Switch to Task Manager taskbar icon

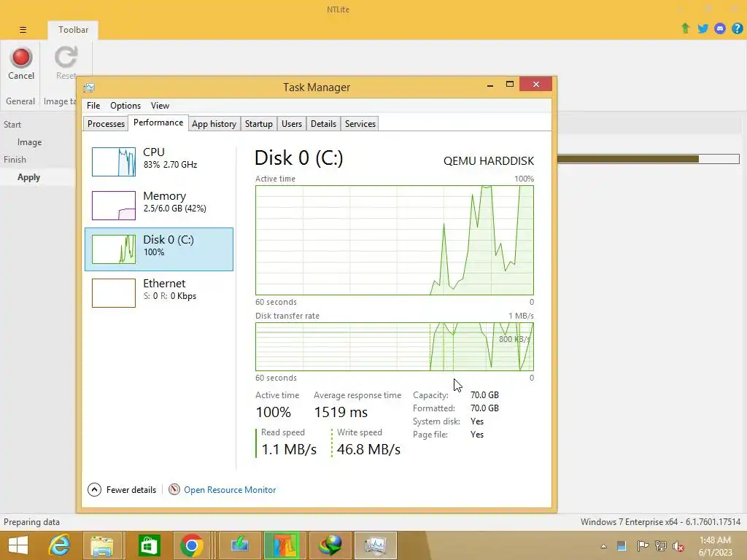click(x=376, y=545)
